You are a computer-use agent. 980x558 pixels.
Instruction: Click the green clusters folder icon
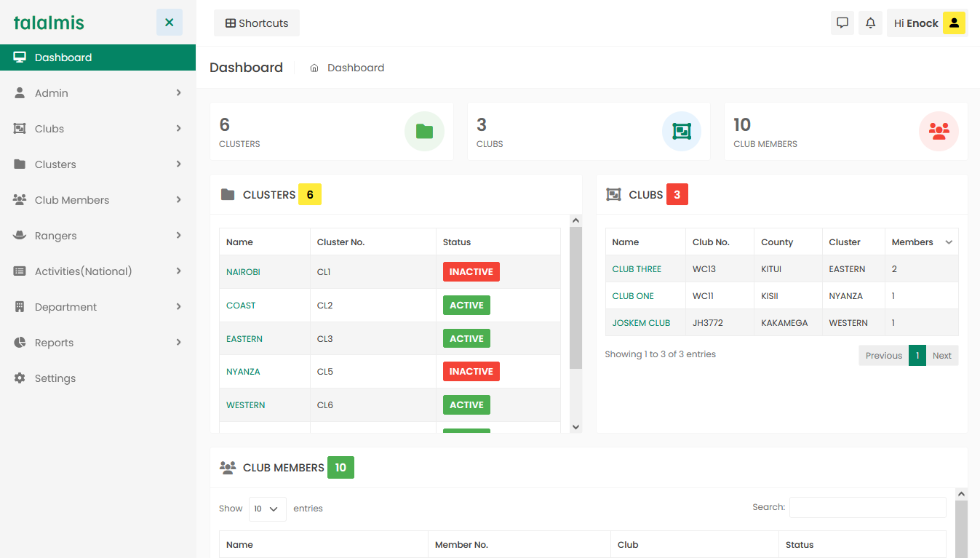[x=424, y=131]
